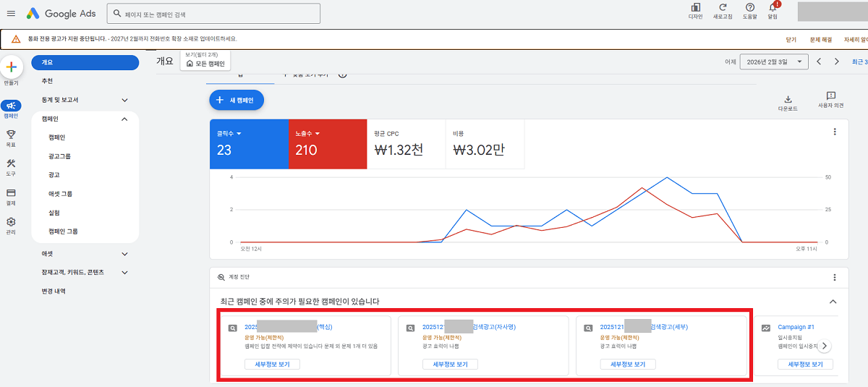Click the 새 캠페인 button
The width and height of the screenshot is (868, 387).
coord(237,100)
